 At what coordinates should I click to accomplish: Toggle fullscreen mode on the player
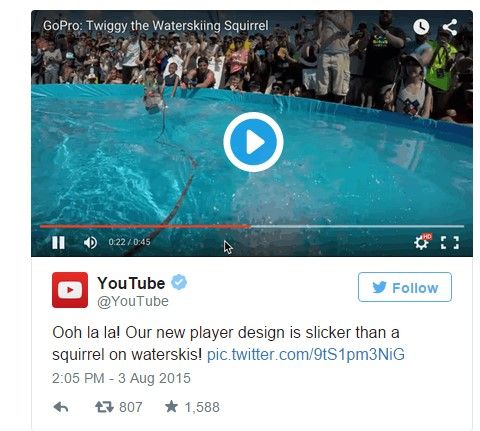click(450, 243)
